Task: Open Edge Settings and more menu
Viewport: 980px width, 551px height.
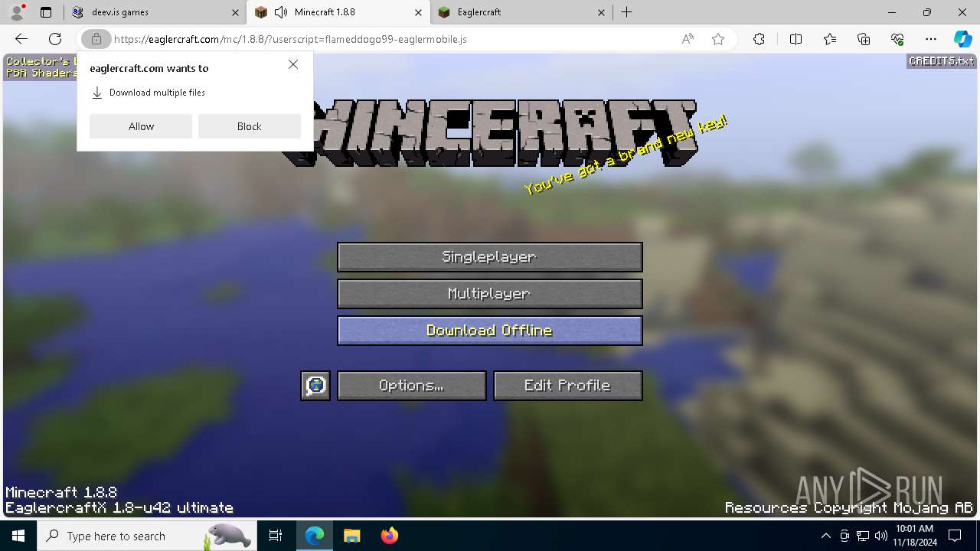Action: [931, 39]
